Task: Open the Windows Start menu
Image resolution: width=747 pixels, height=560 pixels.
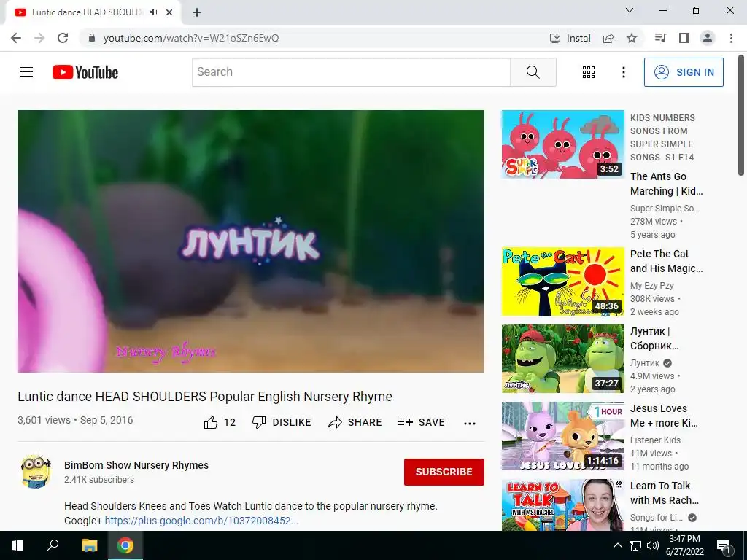Action: coord(18,545)
